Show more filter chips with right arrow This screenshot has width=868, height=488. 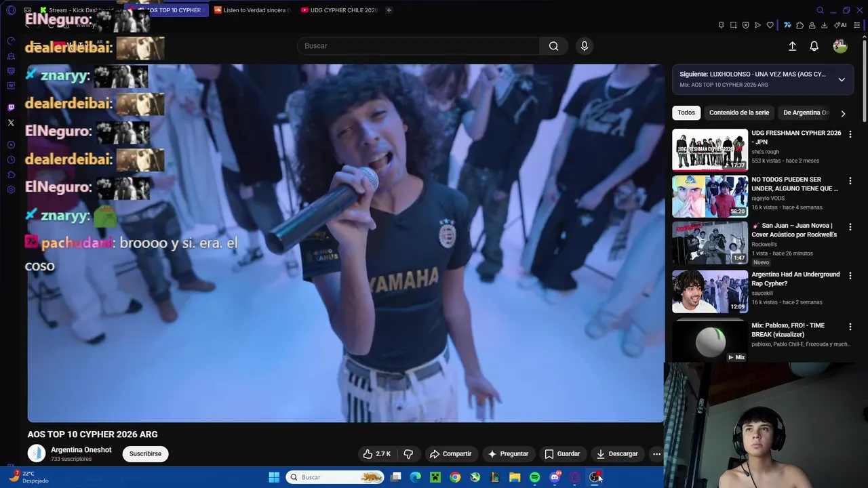pos(843,113)
